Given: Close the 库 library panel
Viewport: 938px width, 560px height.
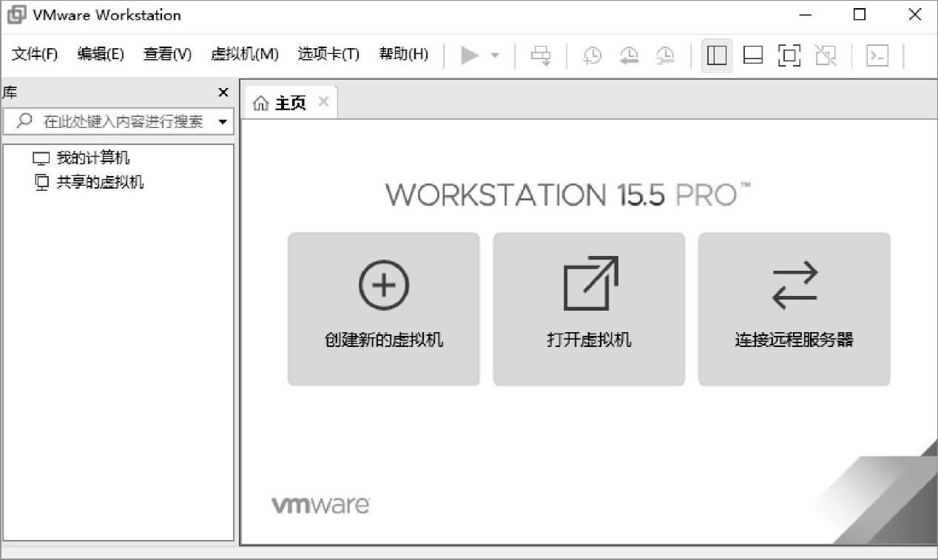Looking at the screenshot, I should tap(223, 92).
